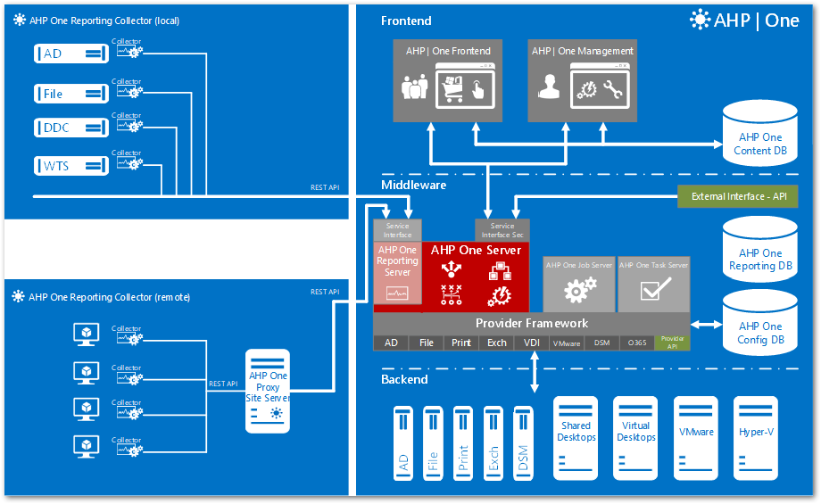The width and height of the screenshot is (821, 504).
Task: Click the shopping cart window icon in Frontend
Action: (x=466, y=87)
